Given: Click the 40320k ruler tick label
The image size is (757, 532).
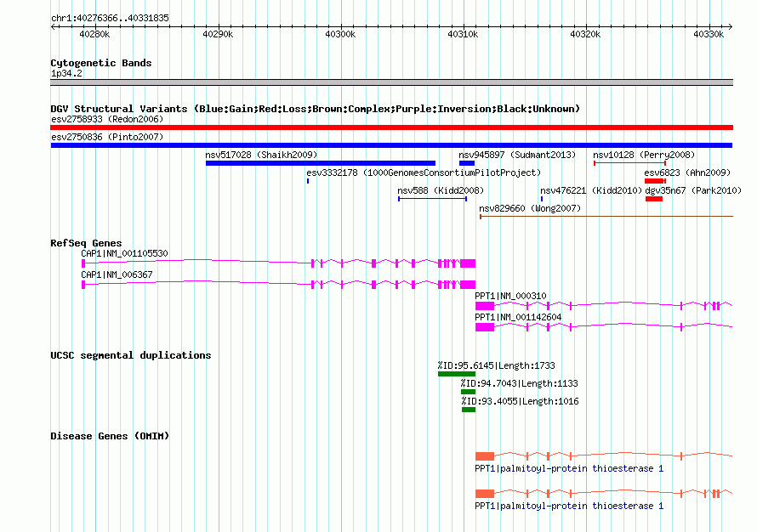Looking at the screenshot, I should (586, 34).
